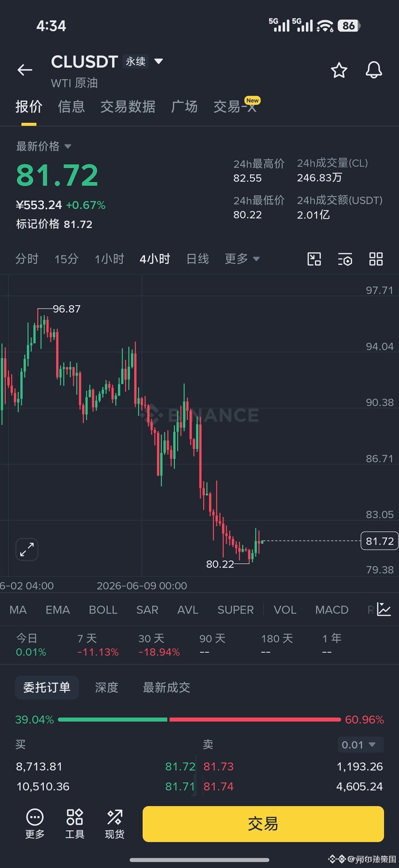Open price alert bell icon

(374, 70)
